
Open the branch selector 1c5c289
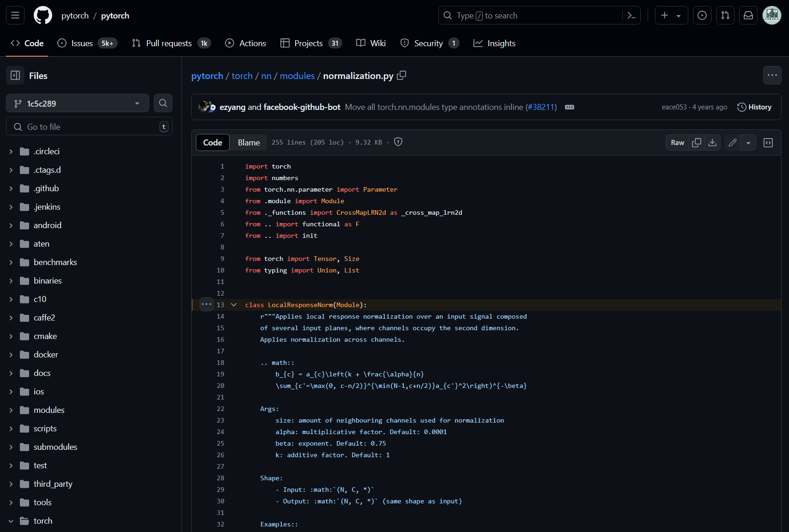coord(78,103)
